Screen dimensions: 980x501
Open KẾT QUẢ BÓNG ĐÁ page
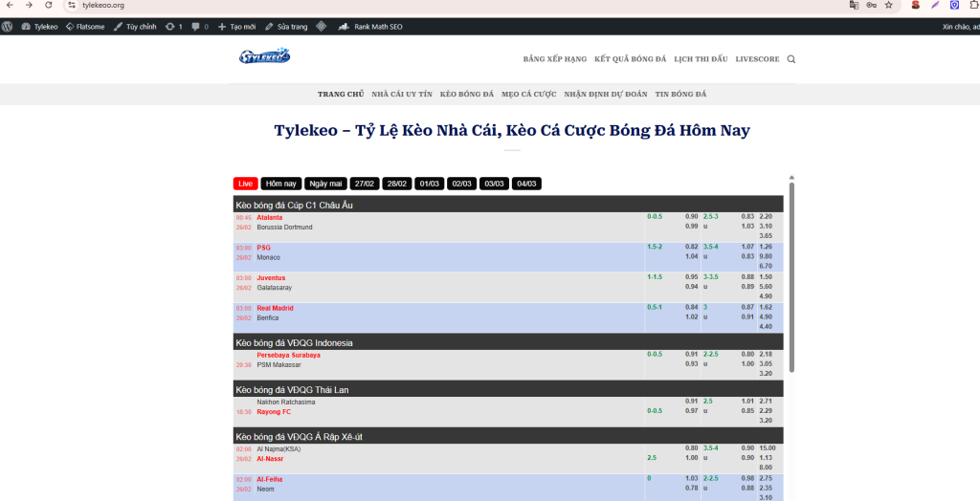coord(630,59)
